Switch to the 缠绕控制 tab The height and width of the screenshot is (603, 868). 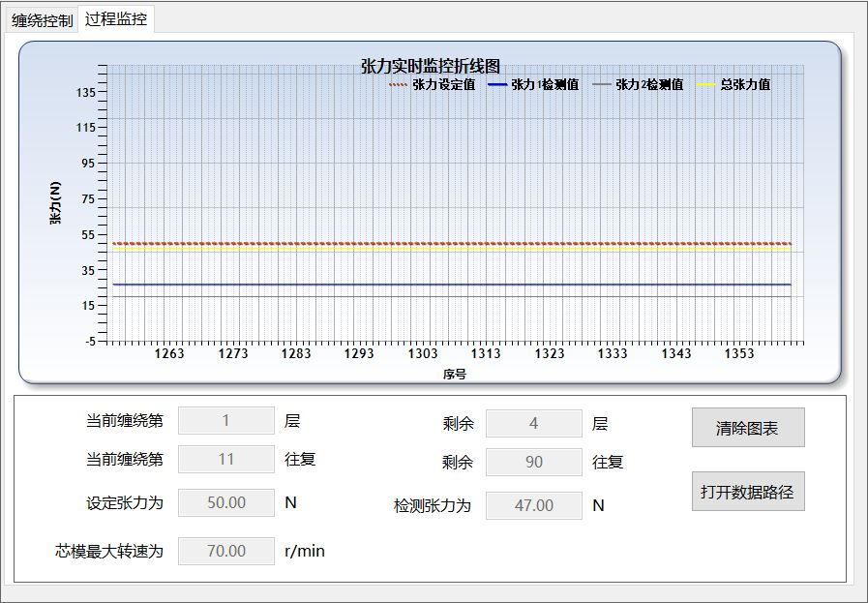pos(42,20)
